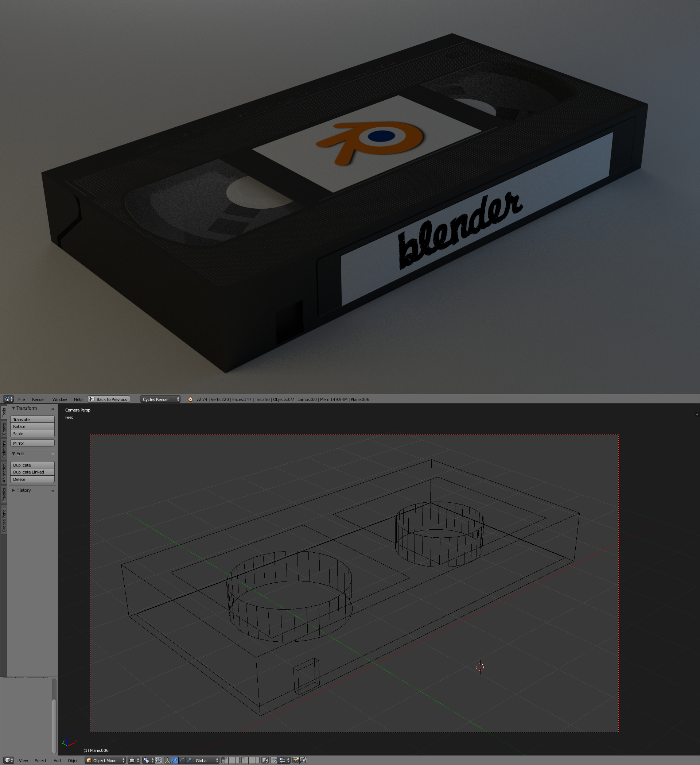Click the left cylinder reel wireframe
Viewport: 700px width, 765px height.
click(x=289, y=596)
